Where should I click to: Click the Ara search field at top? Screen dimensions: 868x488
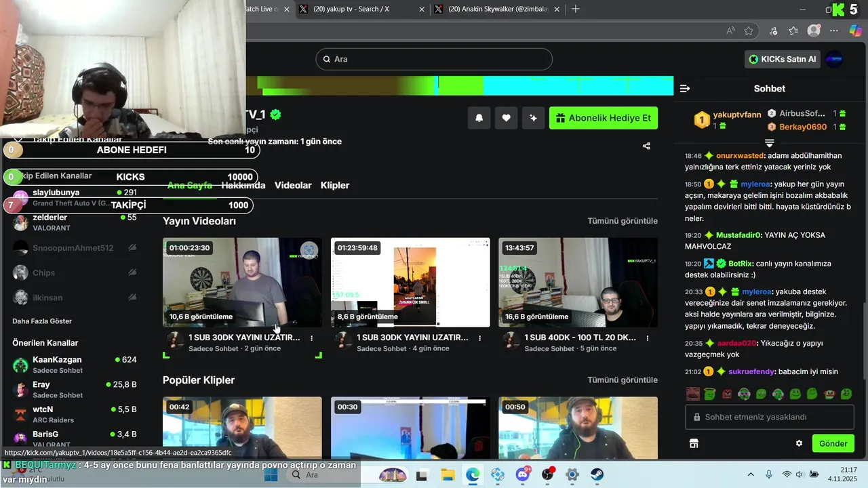tap(434, 59)
